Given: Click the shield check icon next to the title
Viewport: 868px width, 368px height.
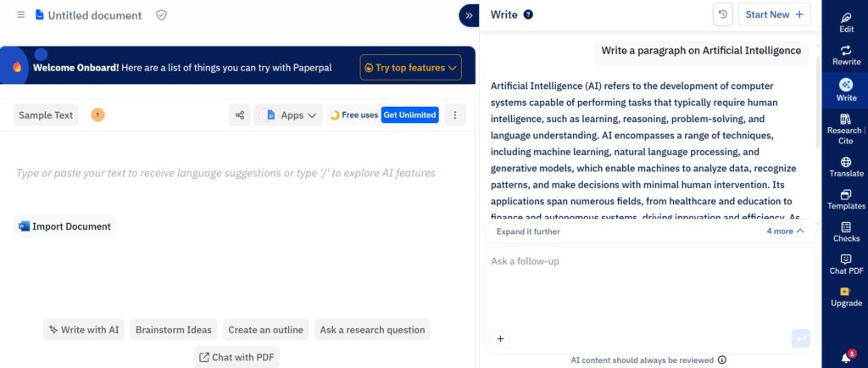Looking at the screenshot, I should pos(161,15).
